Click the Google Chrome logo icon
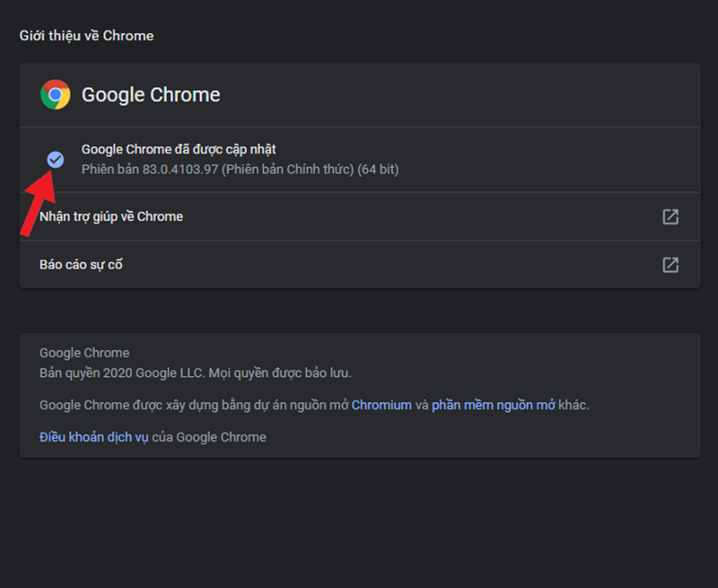718x588 pixels. pyautogui.click(x=55, y=94)
